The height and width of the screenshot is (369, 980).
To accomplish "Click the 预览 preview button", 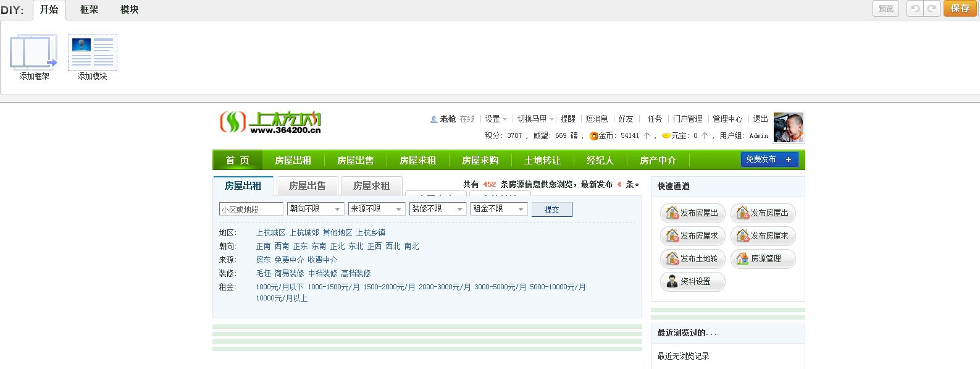I will [886, 9].
